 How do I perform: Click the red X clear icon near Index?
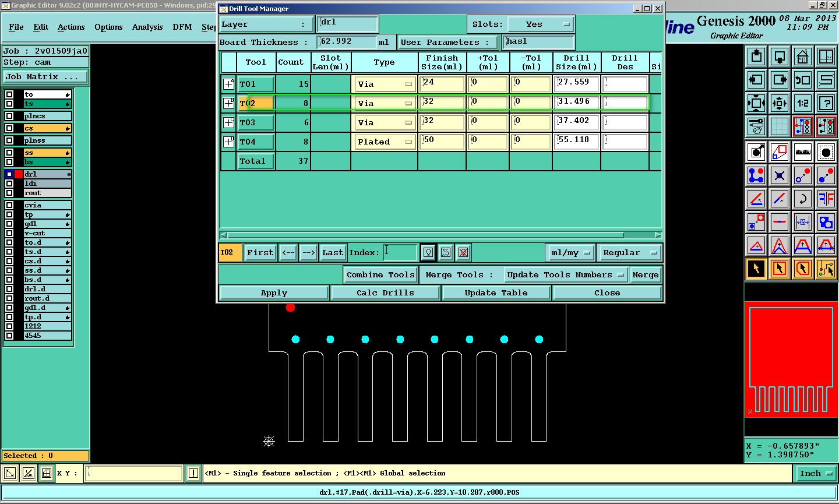coord(463,252)
